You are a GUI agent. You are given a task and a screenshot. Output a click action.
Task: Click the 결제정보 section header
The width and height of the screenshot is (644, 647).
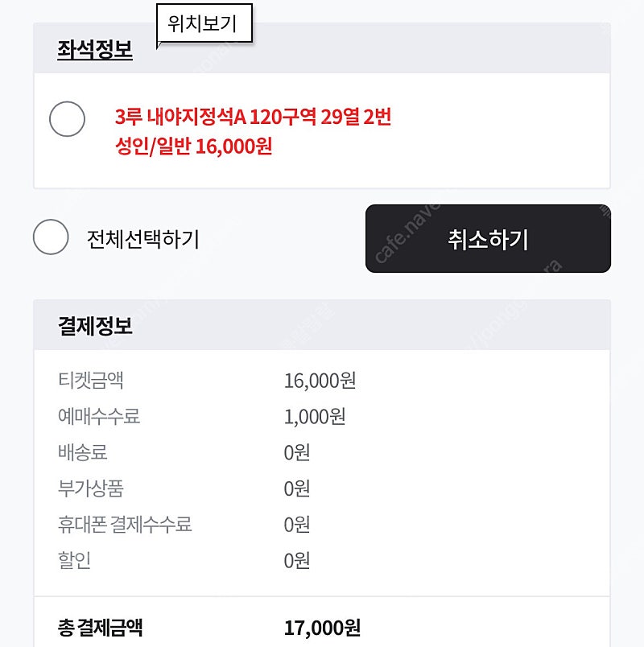(x=95, y=326)
